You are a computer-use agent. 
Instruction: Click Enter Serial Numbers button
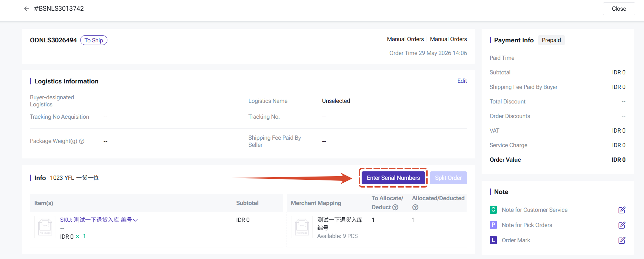(x=393, y=178)
